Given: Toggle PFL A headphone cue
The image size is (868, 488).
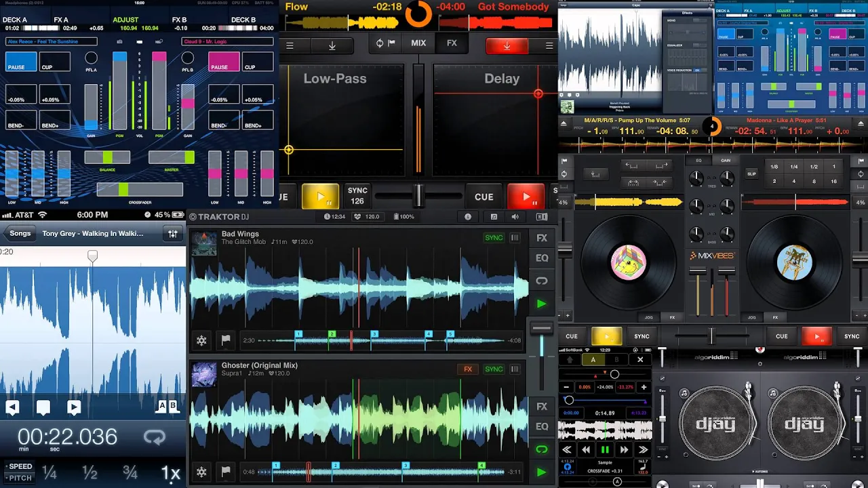Looking at the screenshot, I should (x=91, y=58).
